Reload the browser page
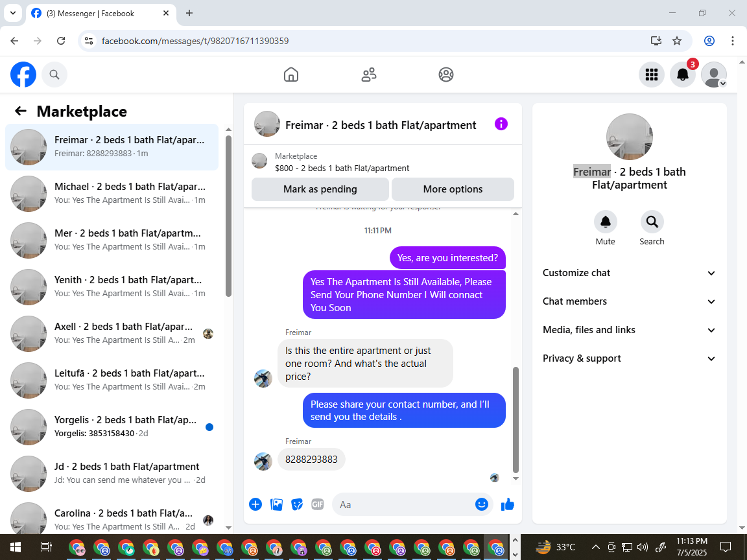This screenshot has height=560, width=747. (61, 41)
